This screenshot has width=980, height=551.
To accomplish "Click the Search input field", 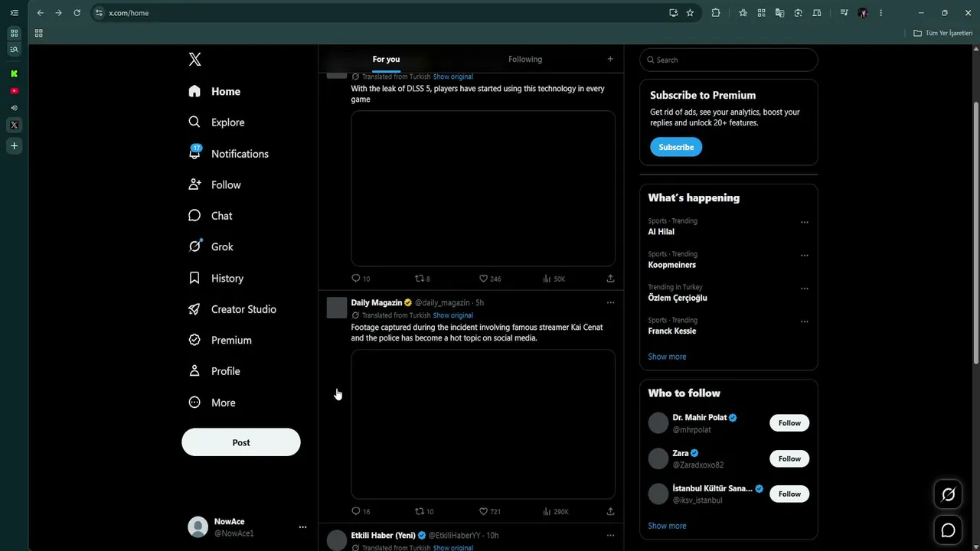I will [x=729, y=60].
